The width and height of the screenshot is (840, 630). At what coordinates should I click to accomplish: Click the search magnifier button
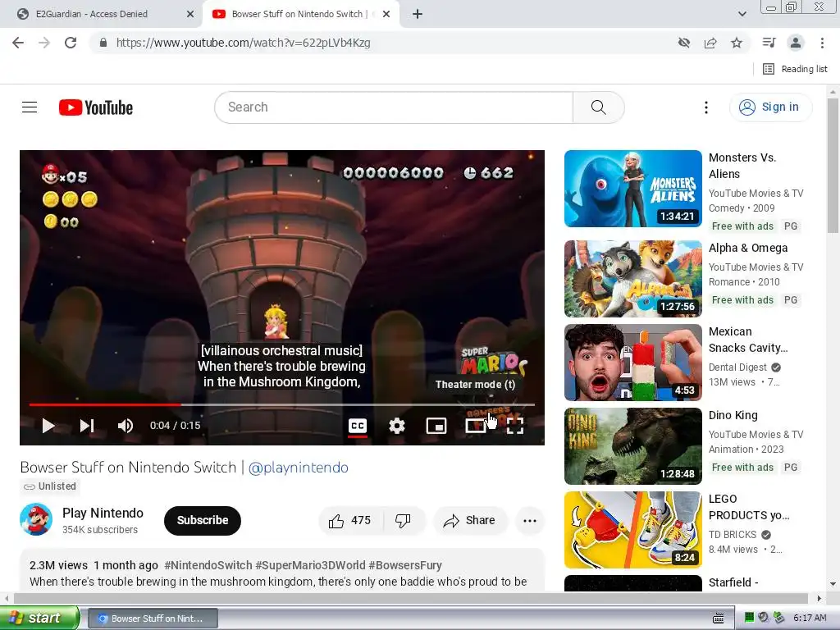tap(598, 107)
